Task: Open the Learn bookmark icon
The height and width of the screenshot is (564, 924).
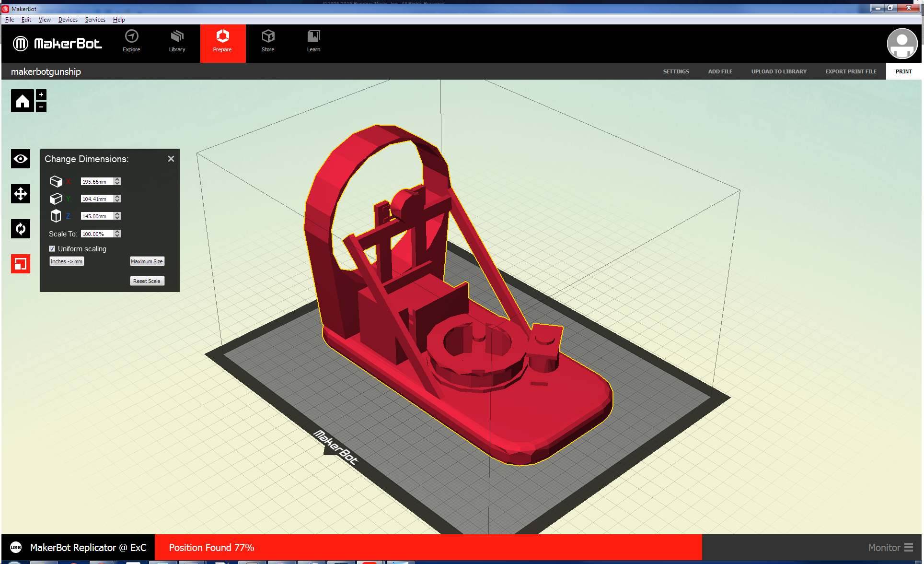Action: [x=313, y=36]
